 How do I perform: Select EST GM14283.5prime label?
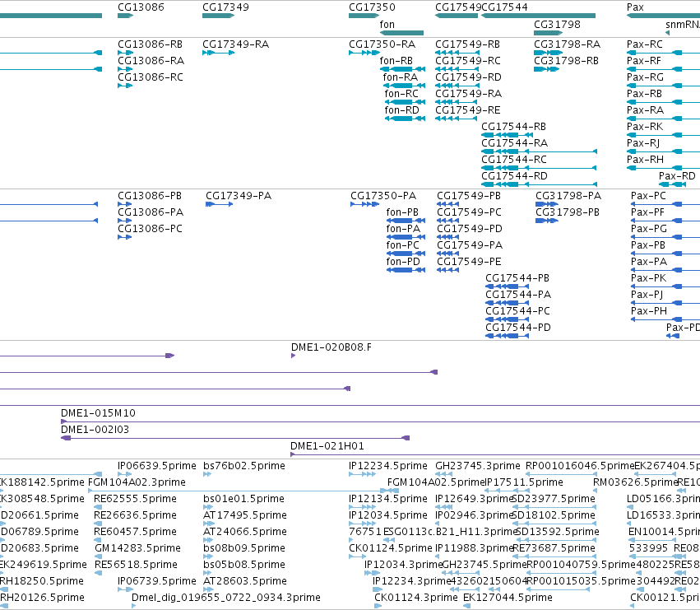click(x=137, y=548)
